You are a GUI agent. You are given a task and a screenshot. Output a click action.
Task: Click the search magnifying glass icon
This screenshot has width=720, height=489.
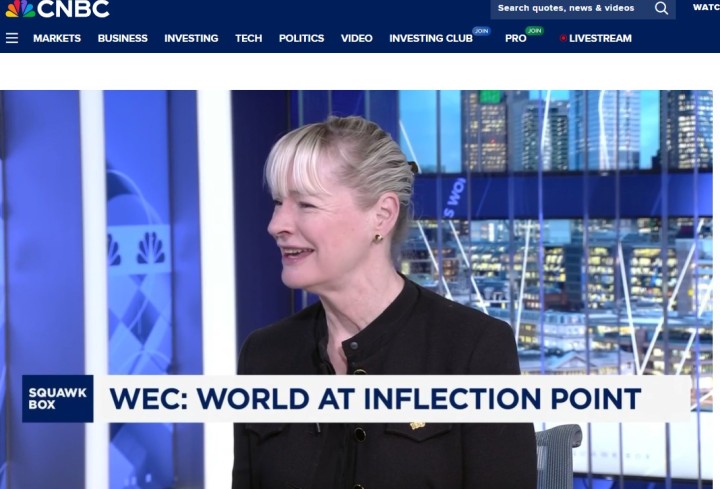pyautogui.click(x=661, y=8)
